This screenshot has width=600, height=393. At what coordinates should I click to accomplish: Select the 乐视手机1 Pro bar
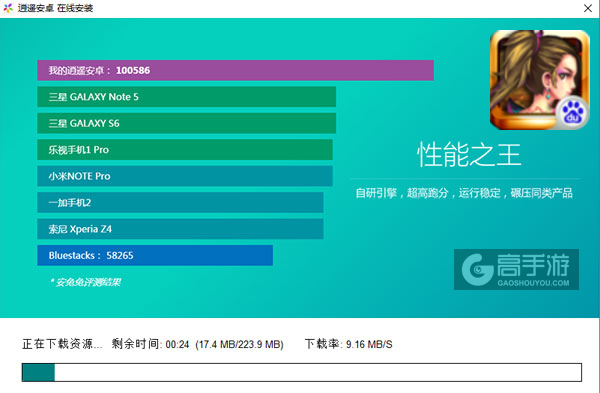pos(185,150)
